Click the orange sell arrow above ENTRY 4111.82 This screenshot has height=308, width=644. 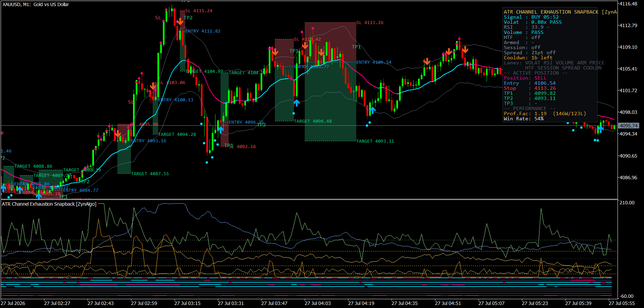[180, 22]
